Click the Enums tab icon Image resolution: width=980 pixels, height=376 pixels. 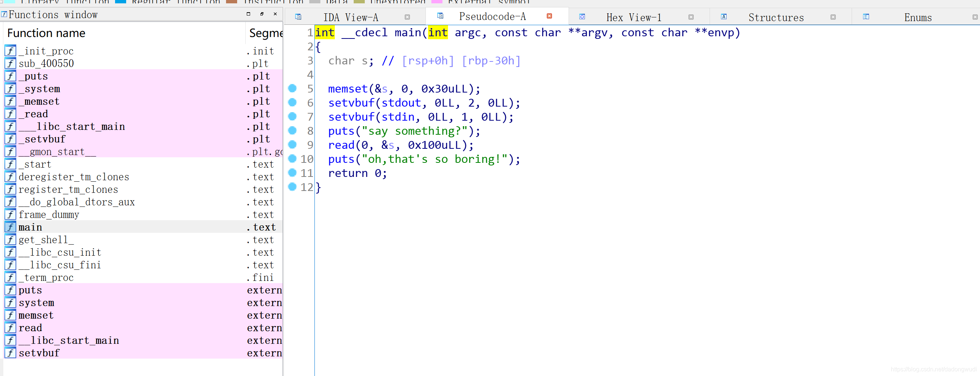[x=866, y=17]
